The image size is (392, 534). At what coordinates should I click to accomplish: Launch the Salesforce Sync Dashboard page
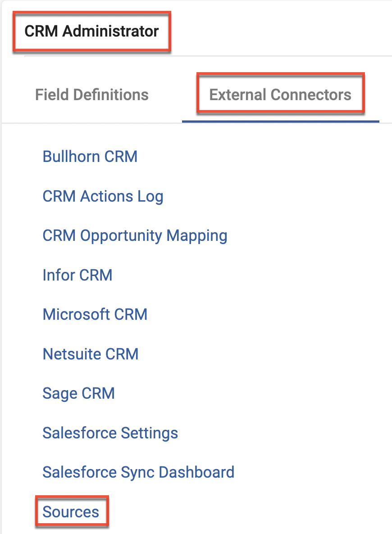[x=138, y=472]
